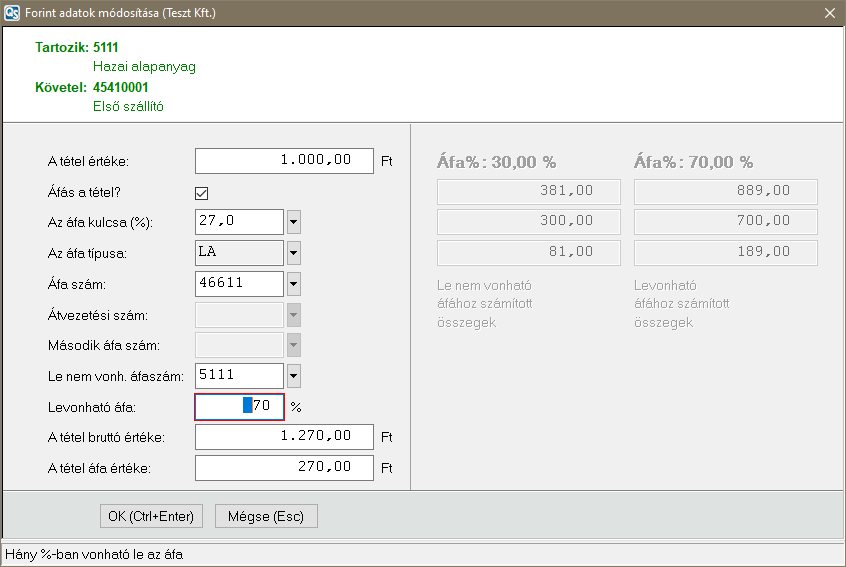Select the LA value in áfa típusa field
The image size is (846, 567).
tap(239, 253)
